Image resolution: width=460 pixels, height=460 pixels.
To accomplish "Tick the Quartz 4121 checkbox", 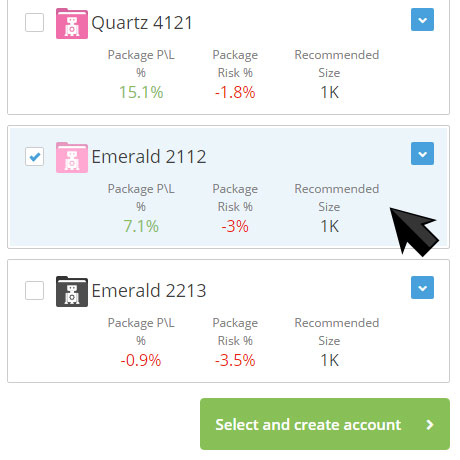I will point(34,23).
